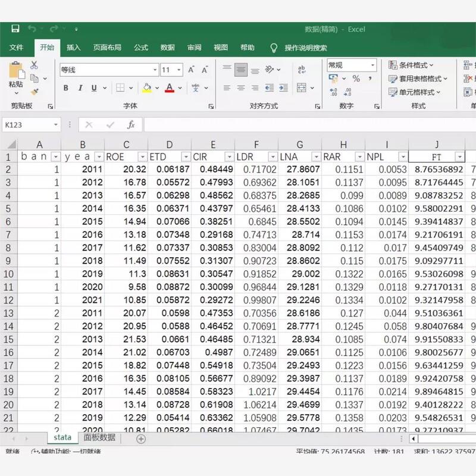
Task: Click the Increase Indent icon
Action: (283, 88)
